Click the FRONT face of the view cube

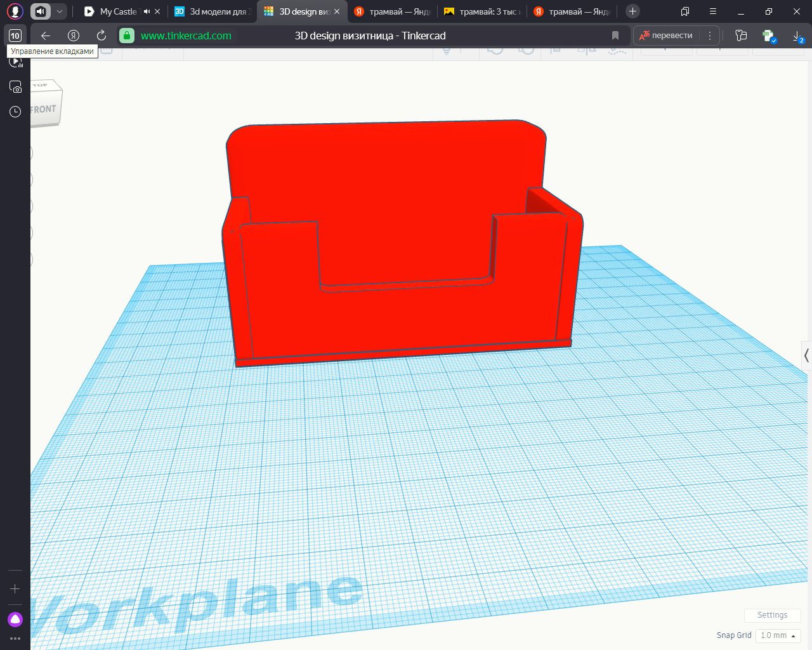[44, 110]
